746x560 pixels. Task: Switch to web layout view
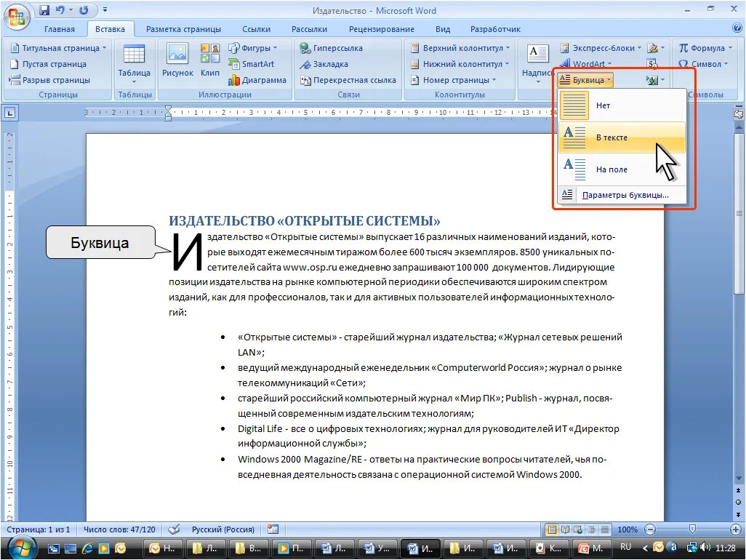[x=578, y=529]
